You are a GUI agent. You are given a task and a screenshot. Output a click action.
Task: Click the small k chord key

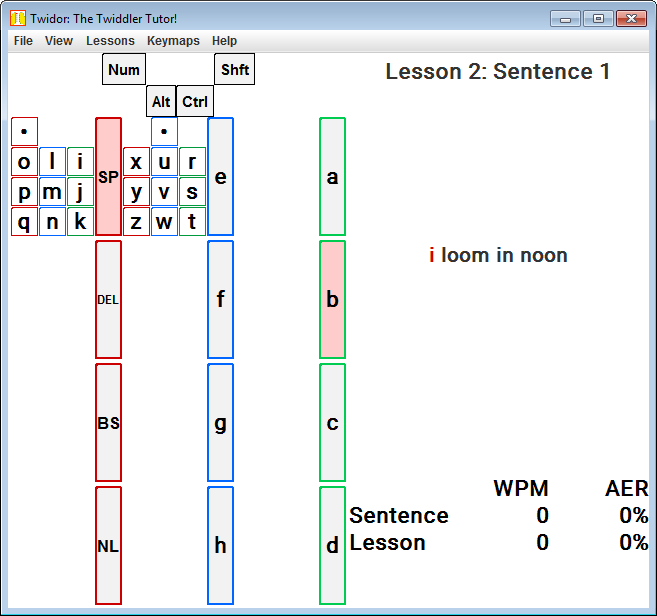pyautogui.click(x=80, y=221)
